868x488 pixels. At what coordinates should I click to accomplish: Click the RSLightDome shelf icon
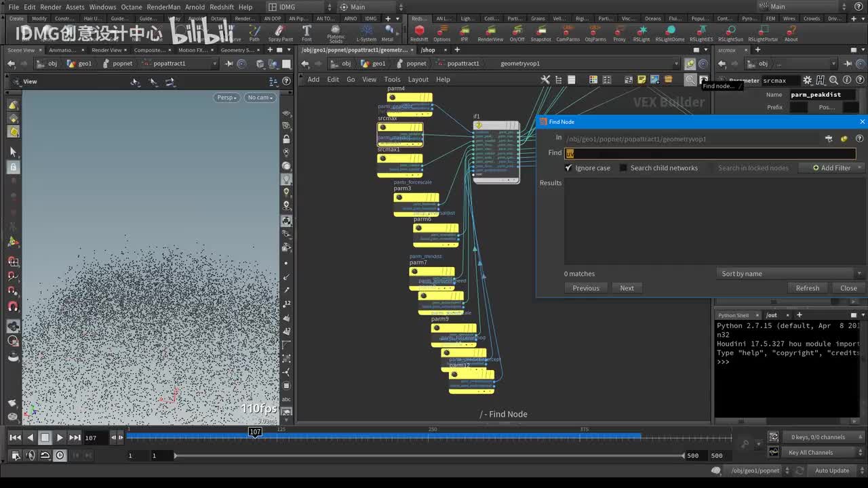pyautogui.click(x=669, y=31)
